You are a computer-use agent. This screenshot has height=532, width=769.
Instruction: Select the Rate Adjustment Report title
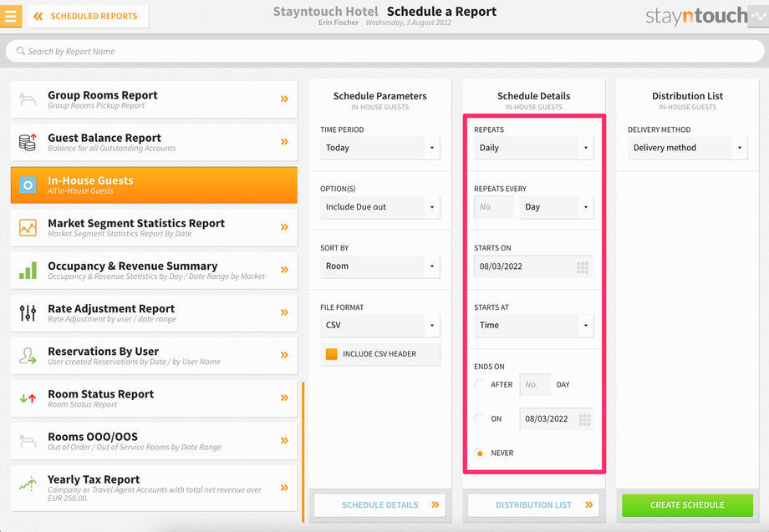(111, 309)
